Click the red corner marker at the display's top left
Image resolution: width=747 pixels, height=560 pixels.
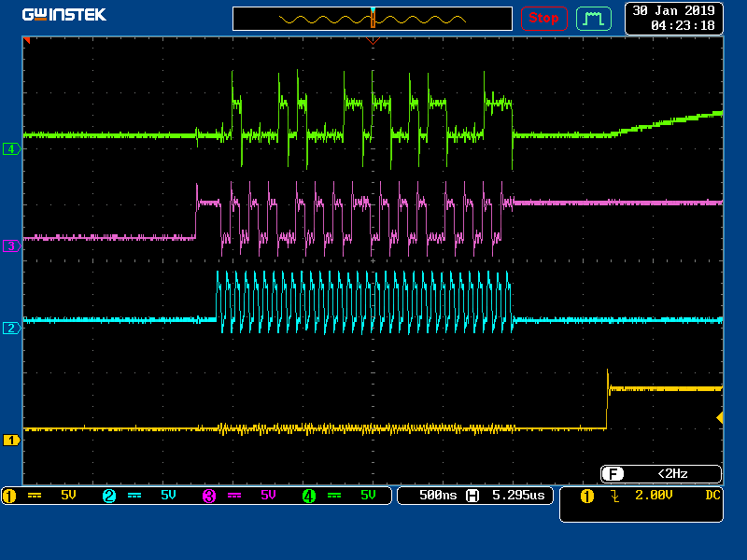pos(27,40)
